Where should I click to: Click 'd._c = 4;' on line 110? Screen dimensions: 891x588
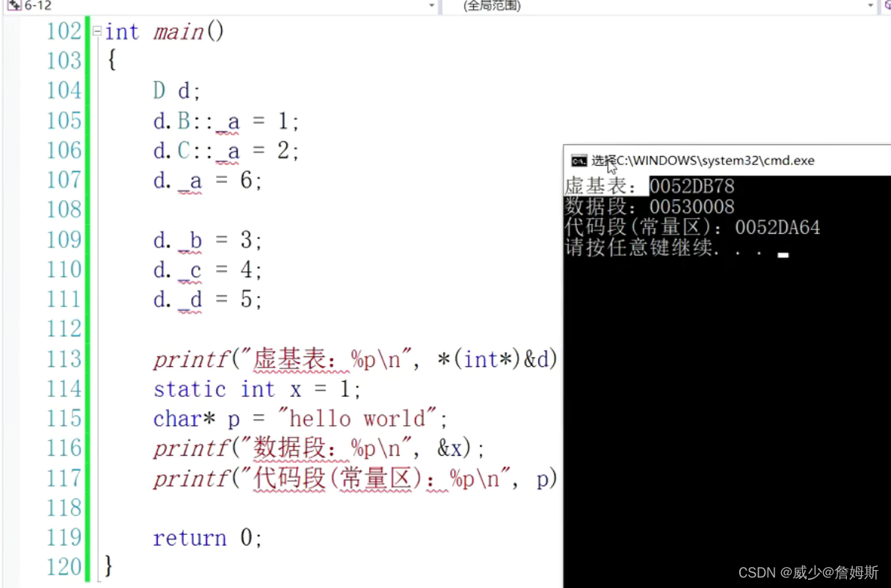coord(207,270)
